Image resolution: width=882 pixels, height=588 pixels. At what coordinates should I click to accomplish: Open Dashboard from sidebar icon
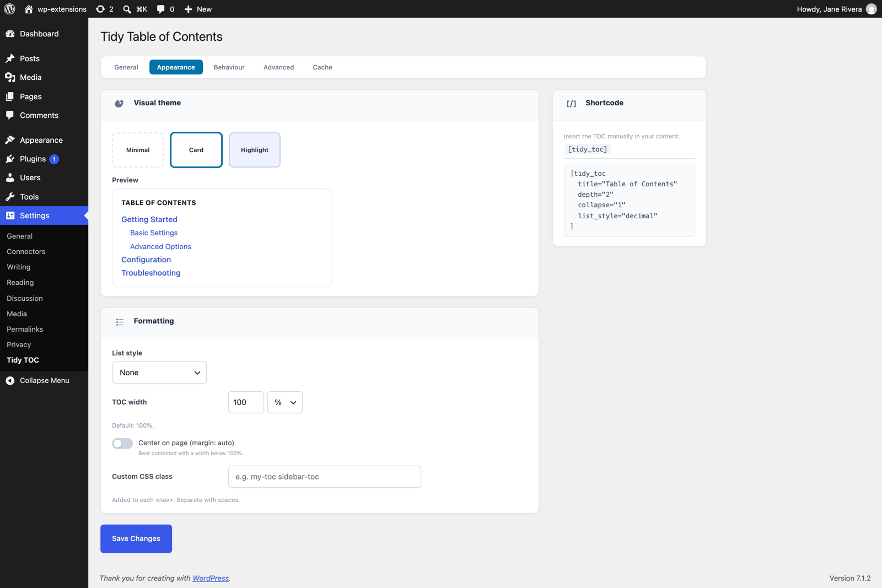coord(10,34)
